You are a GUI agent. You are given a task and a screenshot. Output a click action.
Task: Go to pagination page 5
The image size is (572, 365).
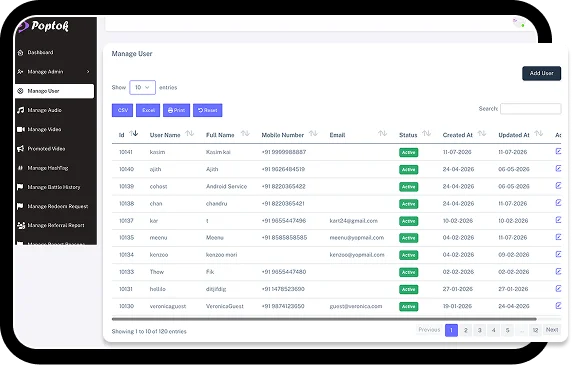507,330
